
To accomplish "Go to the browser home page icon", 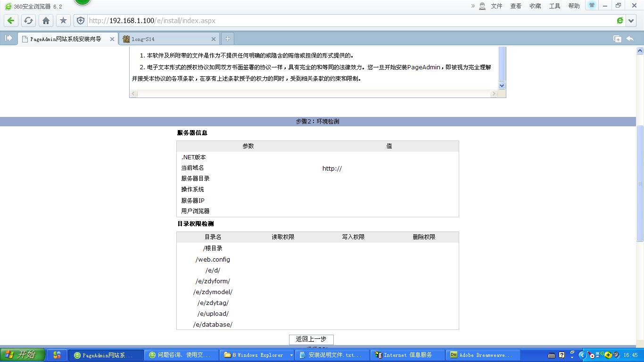I will tap(46, 21).
